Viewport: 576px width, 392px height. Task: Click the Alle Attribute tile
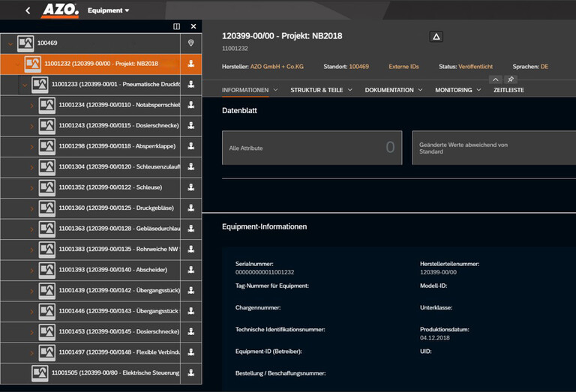312,148
